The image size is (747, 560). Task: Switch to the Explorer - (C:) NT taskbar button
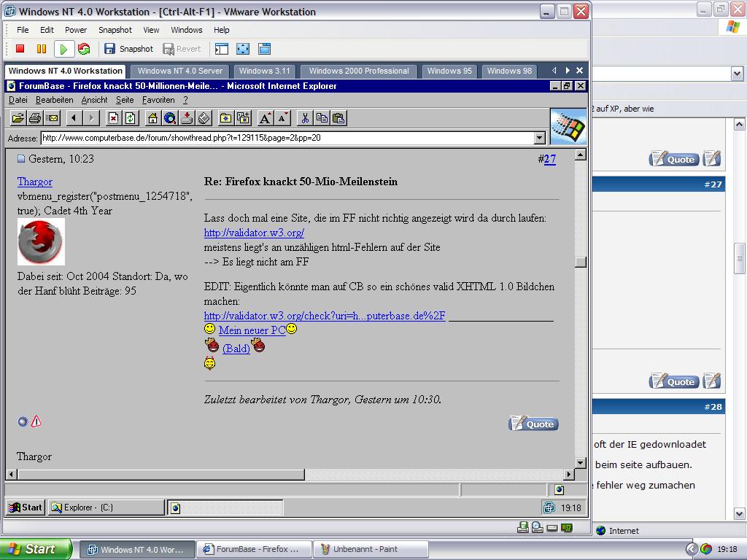107,507
